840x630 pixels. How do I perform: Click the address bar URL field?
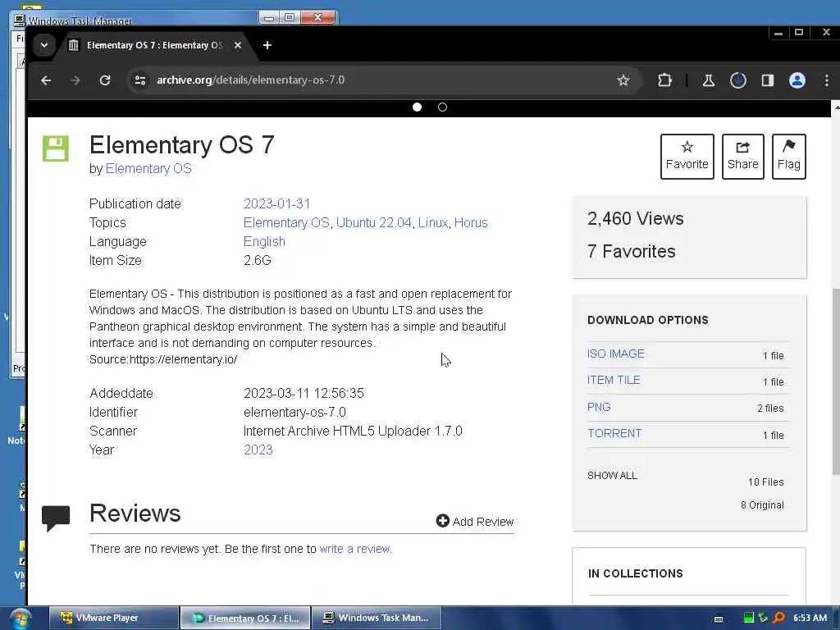(x=375, y=80)
